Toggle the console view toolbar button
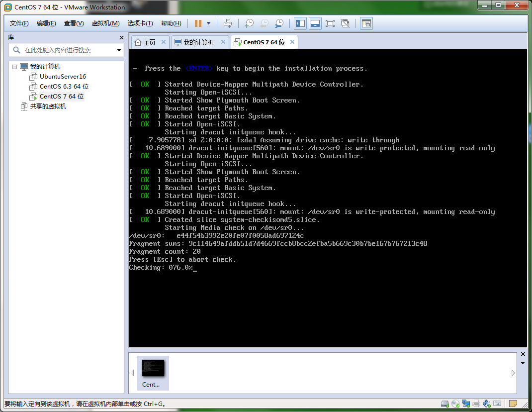The height and width of the screenshot is (412, 532). pyautogui.click(x=366, y=23)
